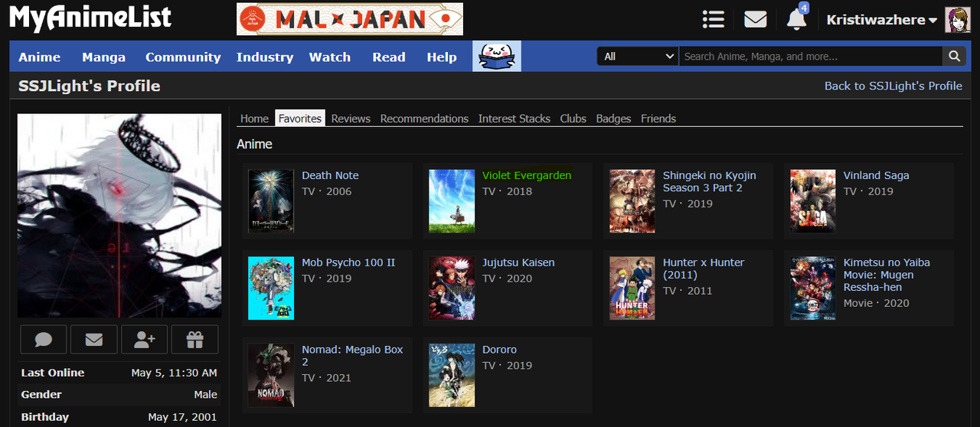Open the Hunter x Hunter (2011) link
This screenshot has height=427, width=980.
tap(704, 269)
